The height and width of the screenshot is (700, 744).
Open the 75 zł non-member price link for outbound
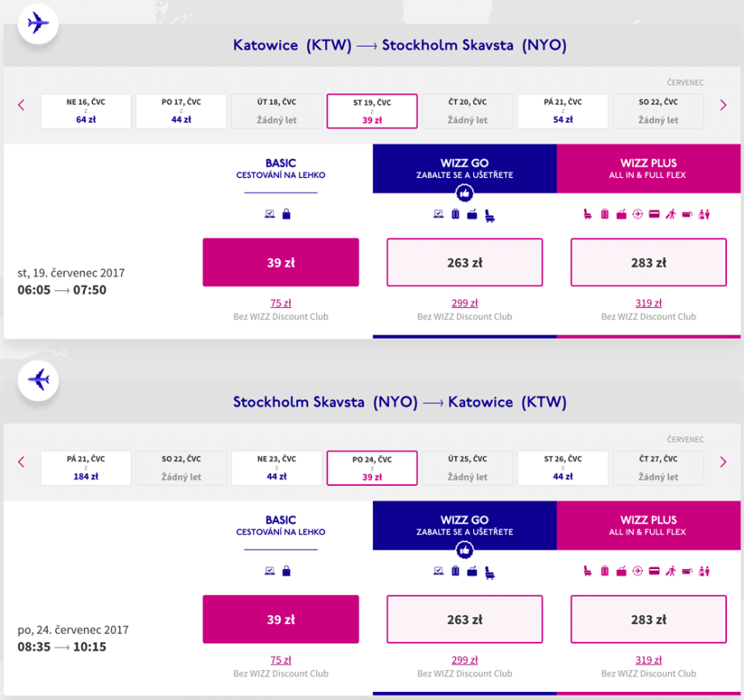pyautogui.click(x=281, y=304)
